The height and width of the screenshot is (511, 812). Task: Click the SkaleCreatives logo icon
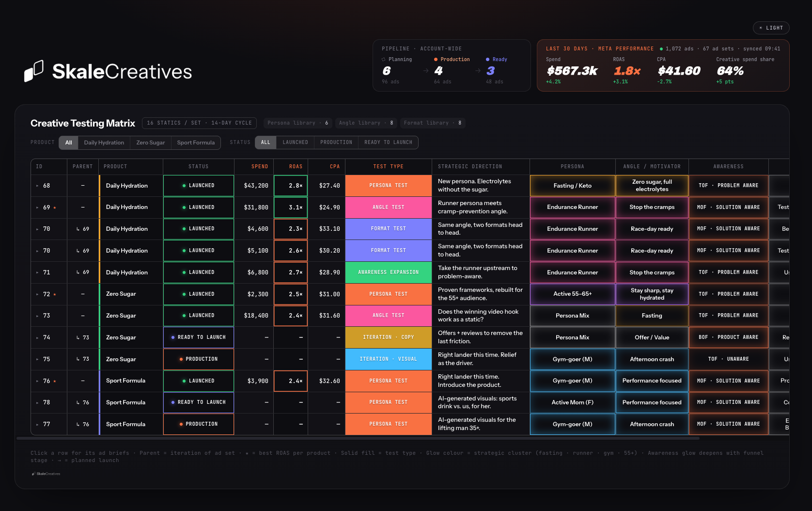pyautogui.click(x=34, y=71)
